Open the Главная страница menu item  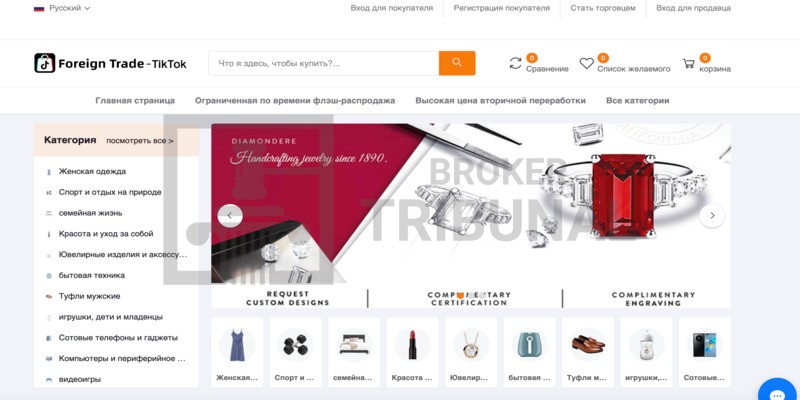coord(135,101)
